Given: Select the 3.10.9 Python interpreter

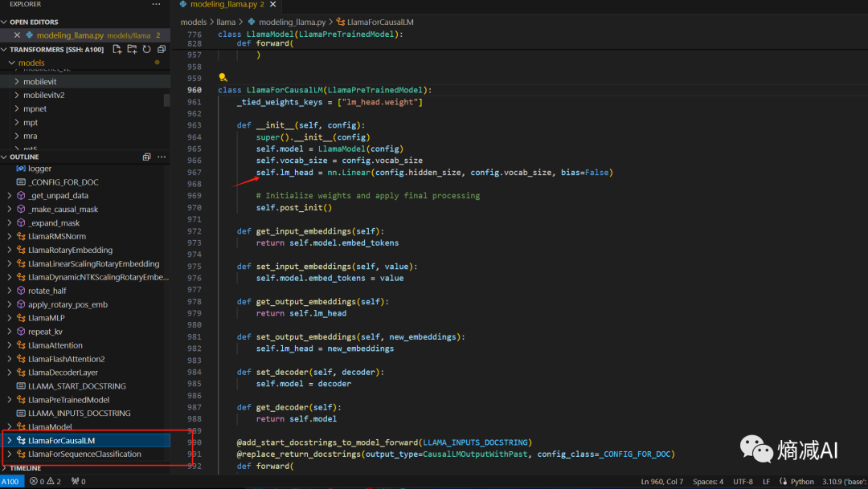Looking at the screenshot, I should (x=844, y=481).
